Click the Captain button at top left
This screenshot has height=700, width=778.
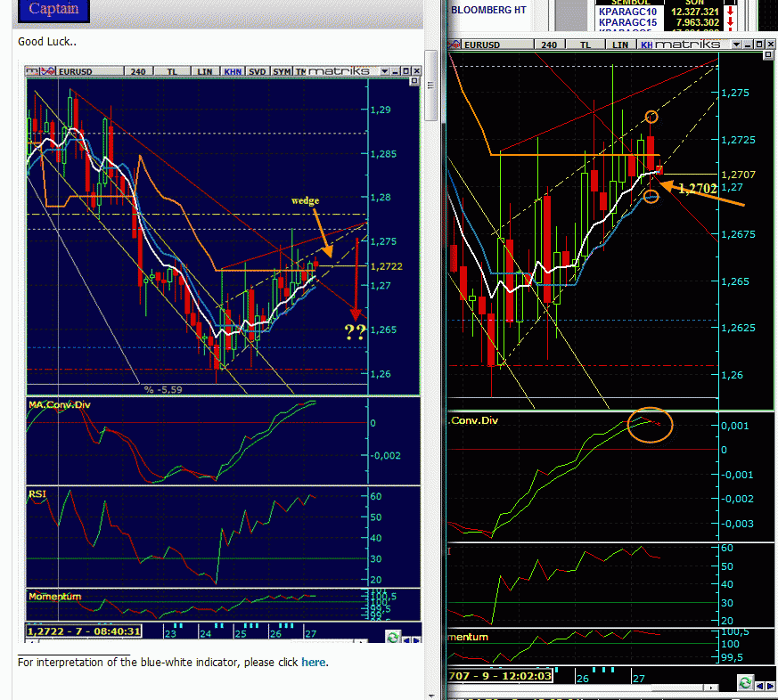tap(53, 10)
